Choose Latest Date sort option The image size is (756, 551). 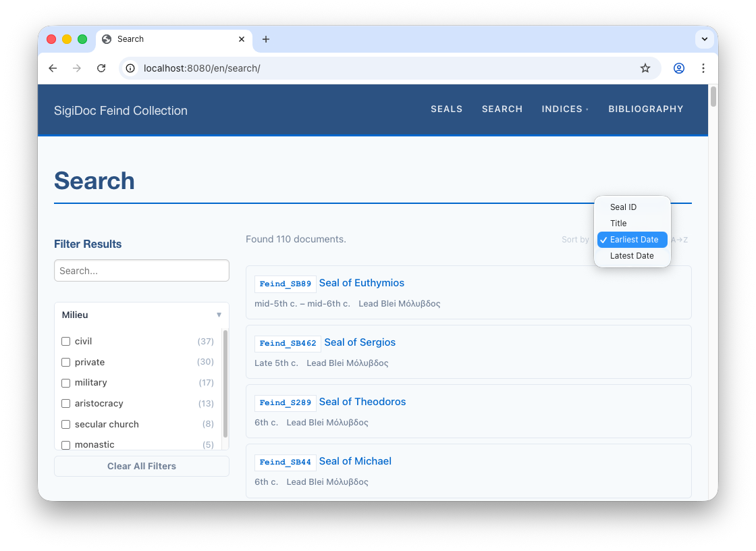coord(632,256)
